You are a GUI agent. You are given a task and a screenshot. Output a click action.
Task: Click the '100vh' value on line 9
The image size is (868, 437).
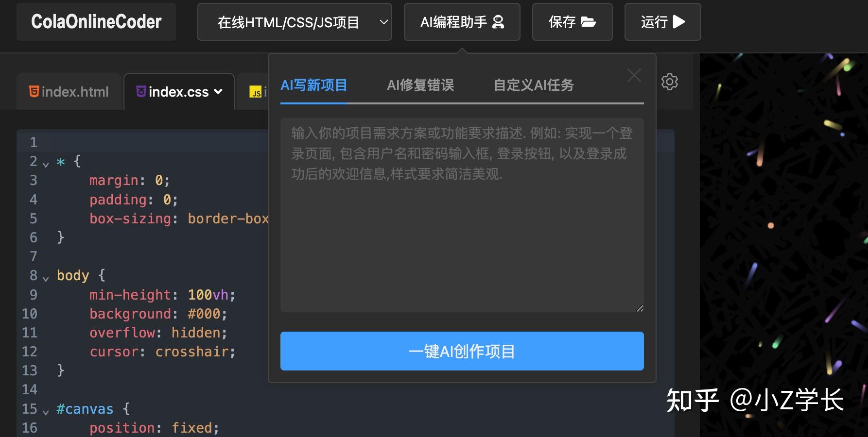(208, 295)
